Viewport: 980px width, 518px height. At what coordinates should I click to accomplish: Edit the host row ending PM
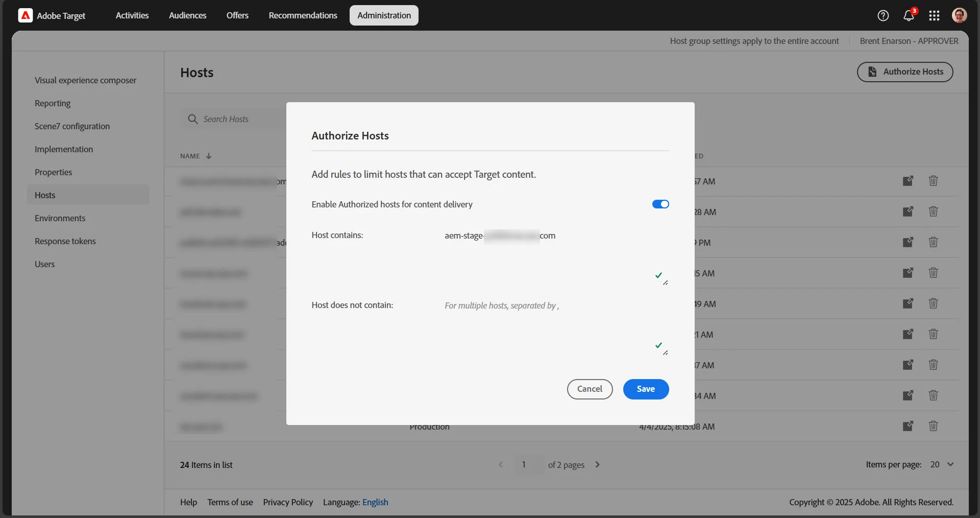click(908, 242)
